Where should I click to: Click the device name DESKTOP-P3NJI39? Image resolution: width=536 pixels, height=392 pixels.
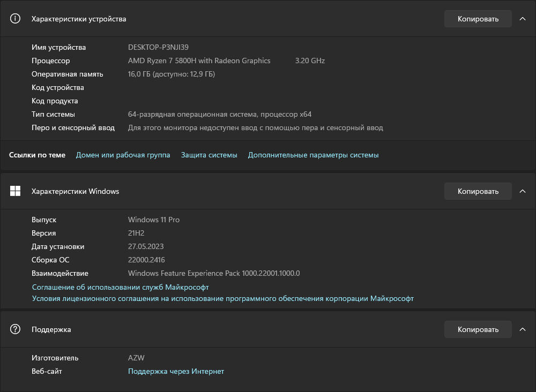pyautogui.click(x=158, y=47)
